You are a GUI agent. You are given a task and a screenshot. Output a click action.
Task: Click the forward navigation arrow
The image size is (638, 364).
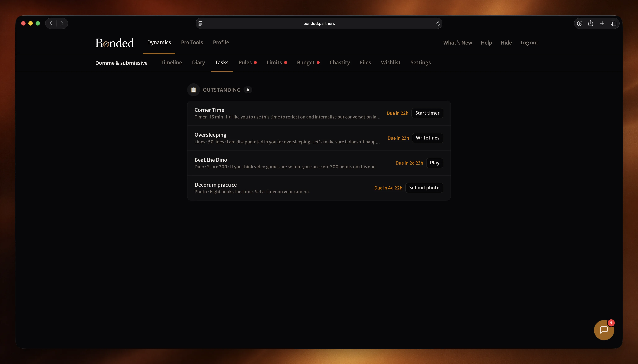pyautogui.click(x=62, y=23)
